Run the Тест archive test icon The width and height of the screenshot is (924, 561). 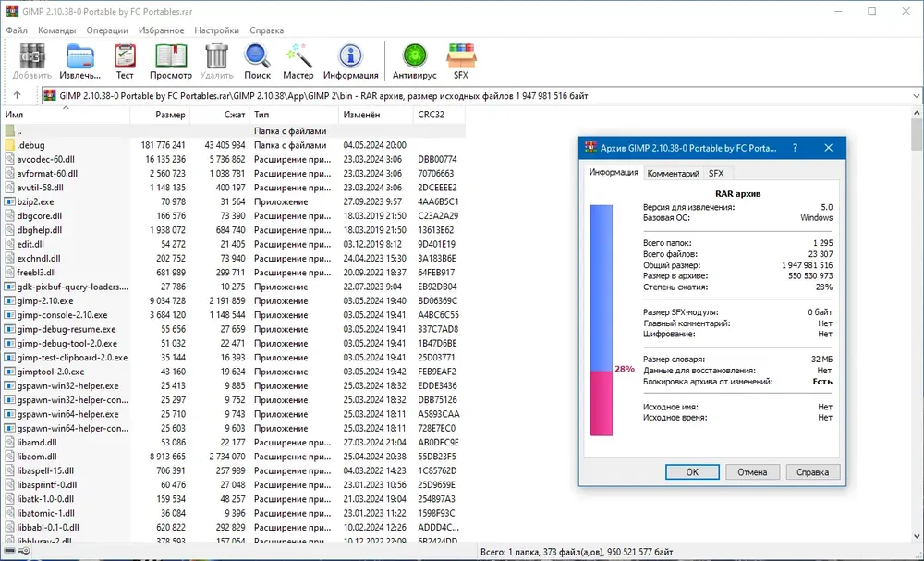point(125,56)
